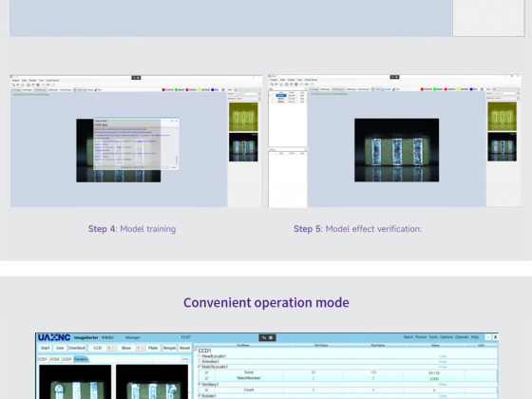Click the icon right of blue swatch, Step 5
532x399 pixels.
point(482,89)
